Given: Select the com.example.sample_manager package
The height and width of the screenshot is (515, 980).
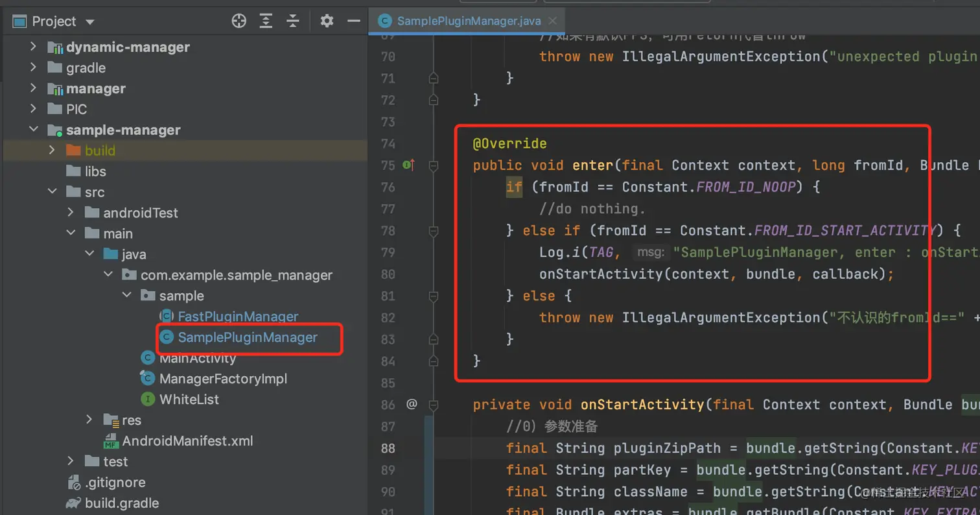Looking at the screenshot, I should (x=237, y=275).
